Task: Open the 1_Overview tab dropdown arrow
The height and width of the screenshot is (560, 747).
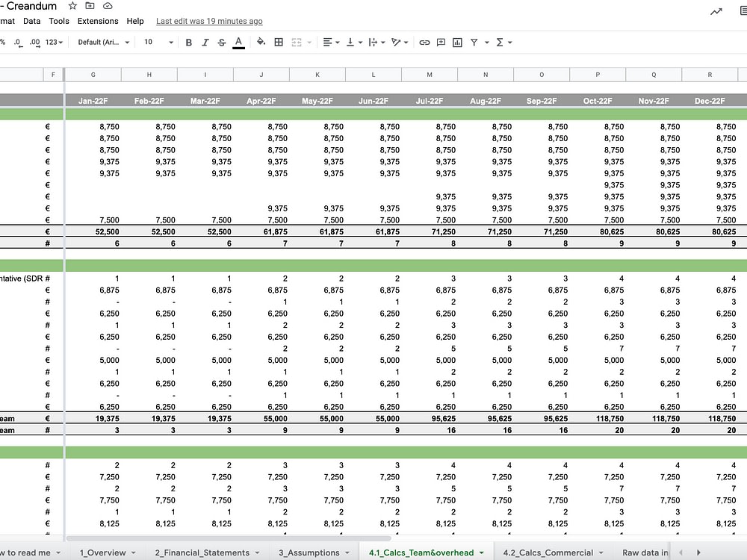Action: (x=134, y=553)
